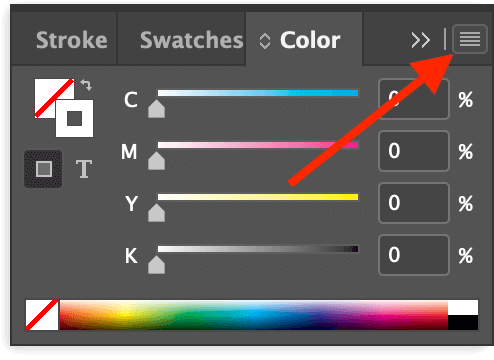Open the Color panel hamburger menu
The image size is (494, 360).
pyautogui.click(x=470, y=39)
